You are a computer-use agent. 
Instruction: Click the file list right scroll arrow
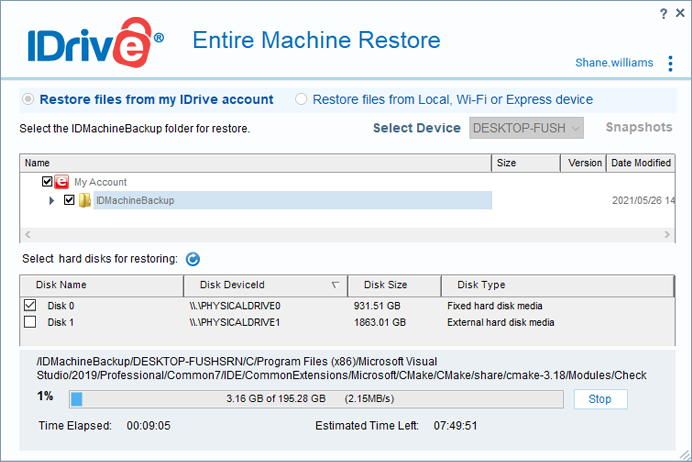click(x=667, y=234)
